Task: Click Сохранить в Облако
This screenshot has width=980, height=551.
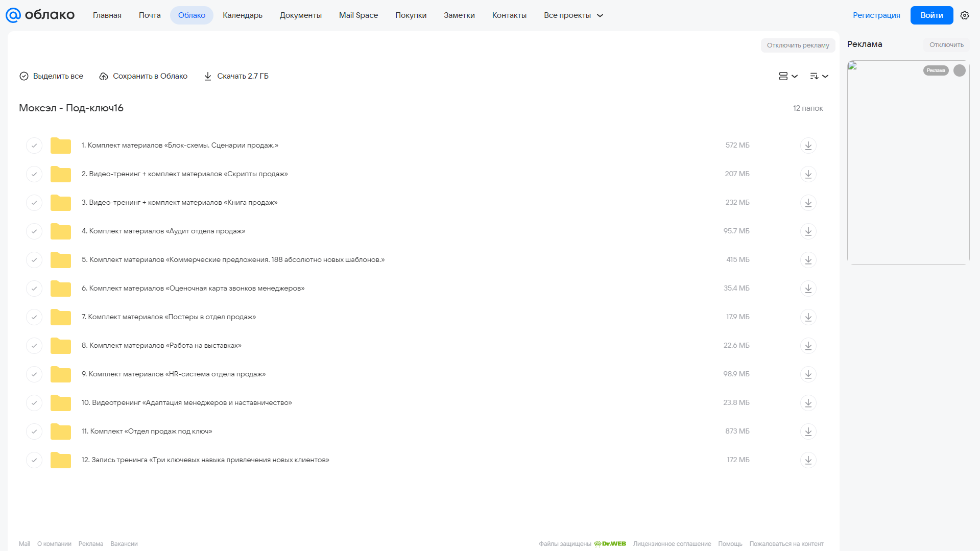Action: coord(144,76)
